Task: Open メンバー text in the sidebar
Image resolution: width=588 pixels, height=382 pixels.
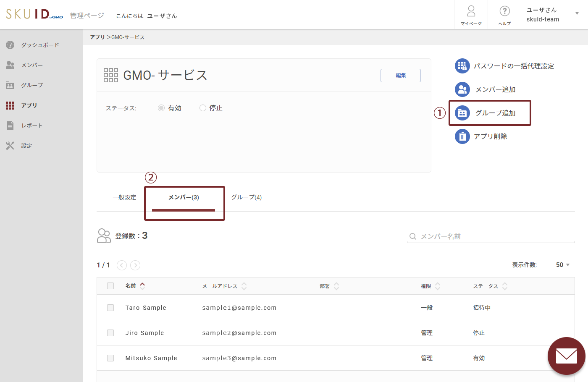Action: click(x=32, y=65)
